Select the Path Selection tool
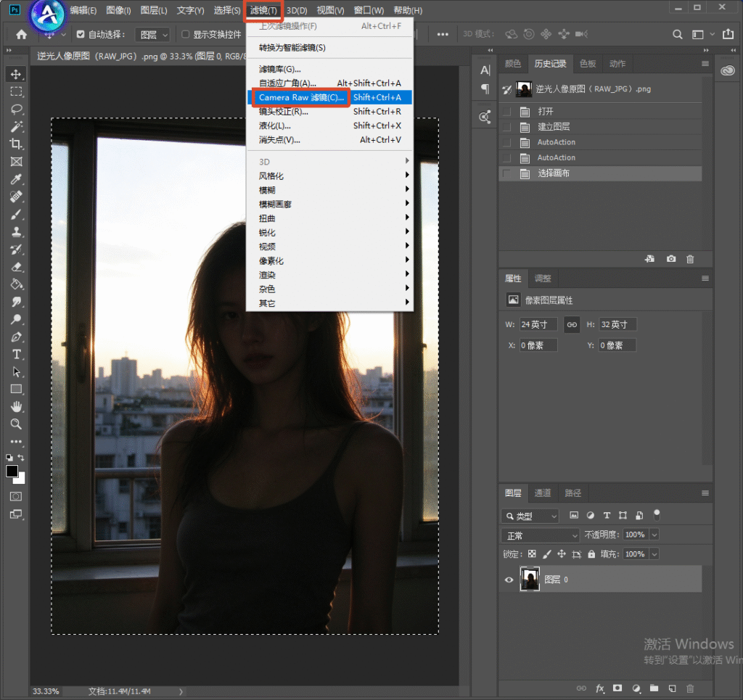Screen dimensions: 743x700 [16, 372]
